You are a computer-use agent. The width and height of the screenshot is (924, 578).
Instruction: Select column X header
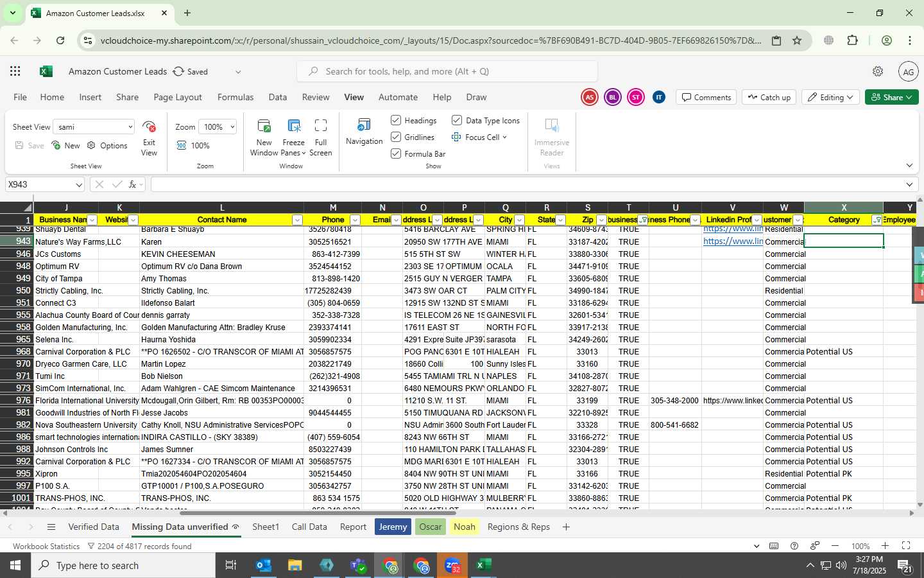pyautogui.click(x=843, y=207)
